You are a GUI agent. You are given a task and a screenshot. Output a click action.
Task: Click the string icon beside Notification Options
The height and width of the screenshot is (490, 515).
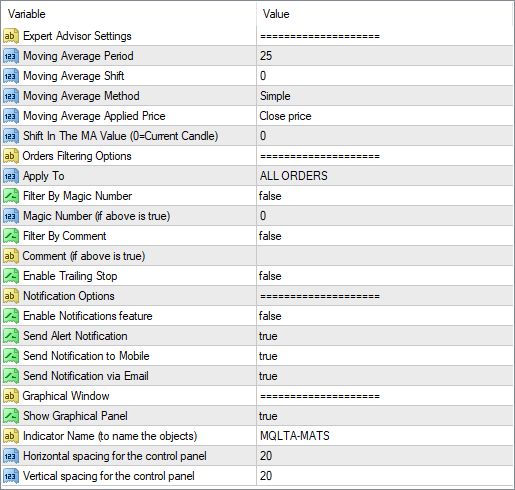tap(10, 296)
